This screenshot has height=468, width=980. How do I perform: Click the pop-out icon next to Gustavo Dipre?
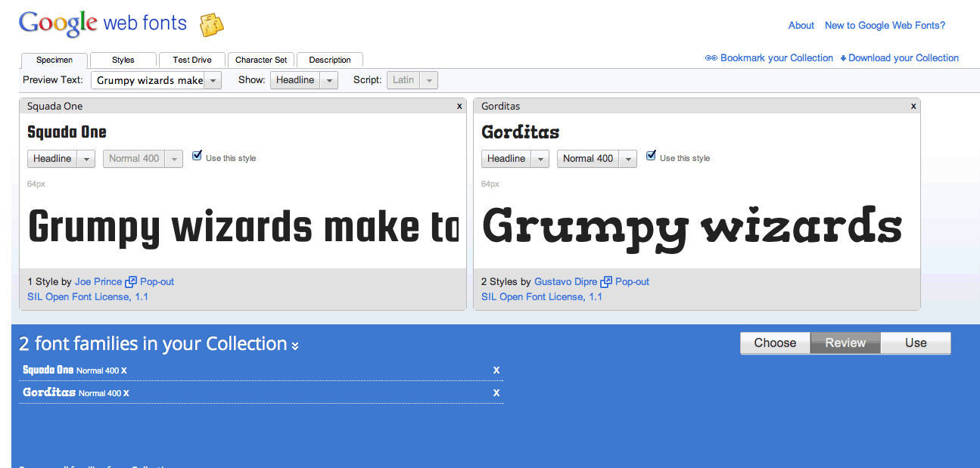coord(606,281)
